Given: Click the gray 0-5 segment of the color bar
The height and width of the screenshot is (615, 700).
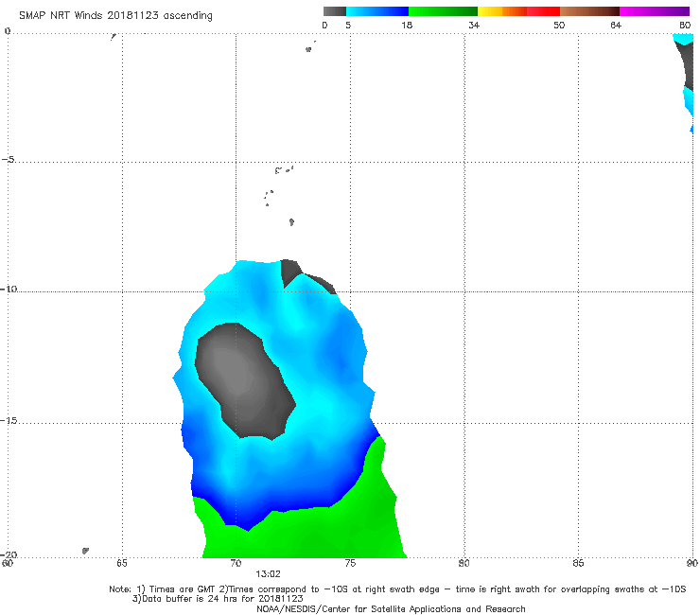Looking at the screenshot, I should coord(334,11).
